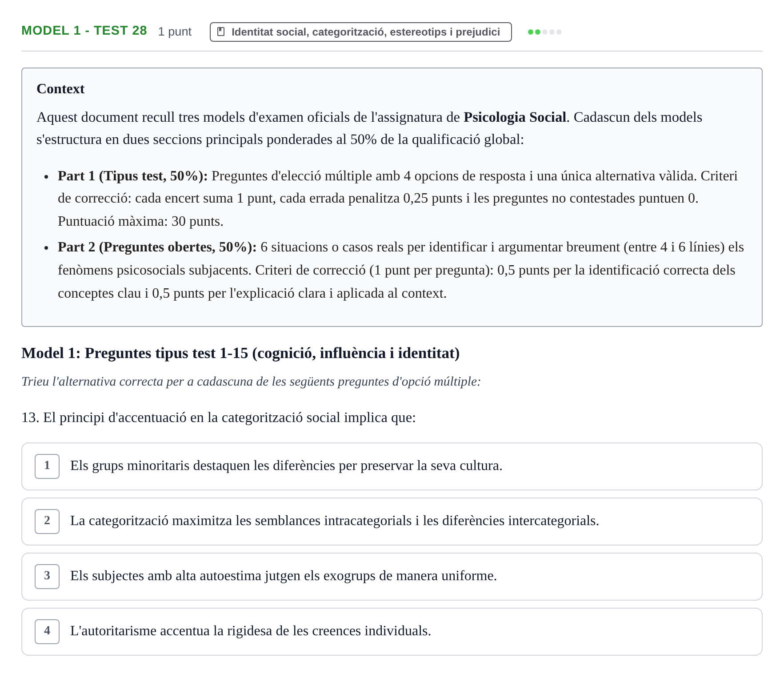Image resolution: width=784 pixels, height=677 pixels.
Task: Open the topic tag 'Identitat social, categorització, estereotips i prejudici'
Action: pos(360,32)
